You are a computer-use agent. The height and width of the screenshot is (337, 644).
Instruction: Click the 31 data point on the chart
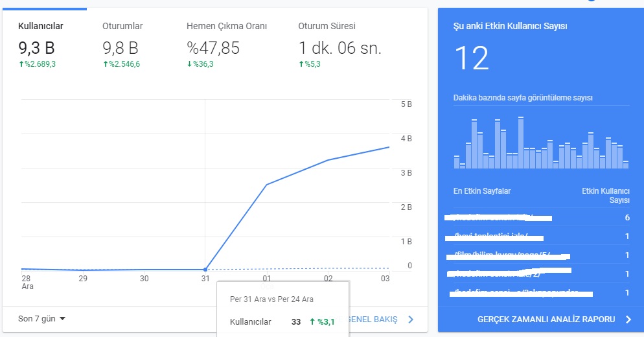205,270
